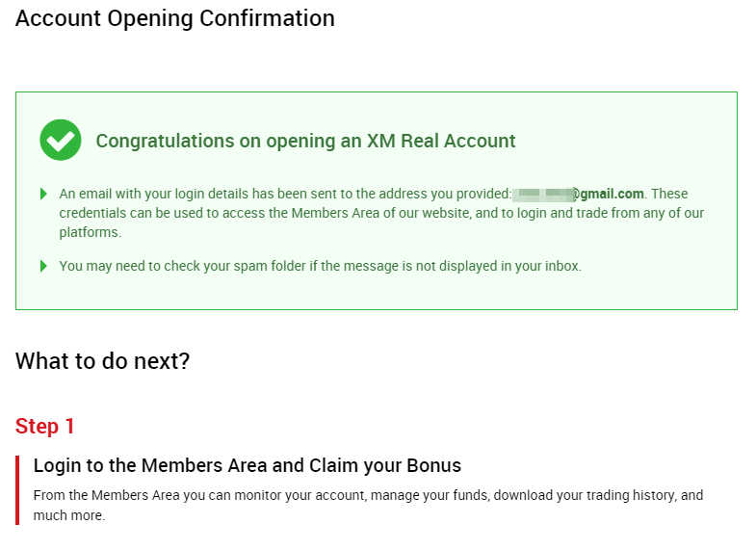Click 'XM Real Account' in the green heading
The width and height of the screenshot is (756, 550).
point(441,141)
